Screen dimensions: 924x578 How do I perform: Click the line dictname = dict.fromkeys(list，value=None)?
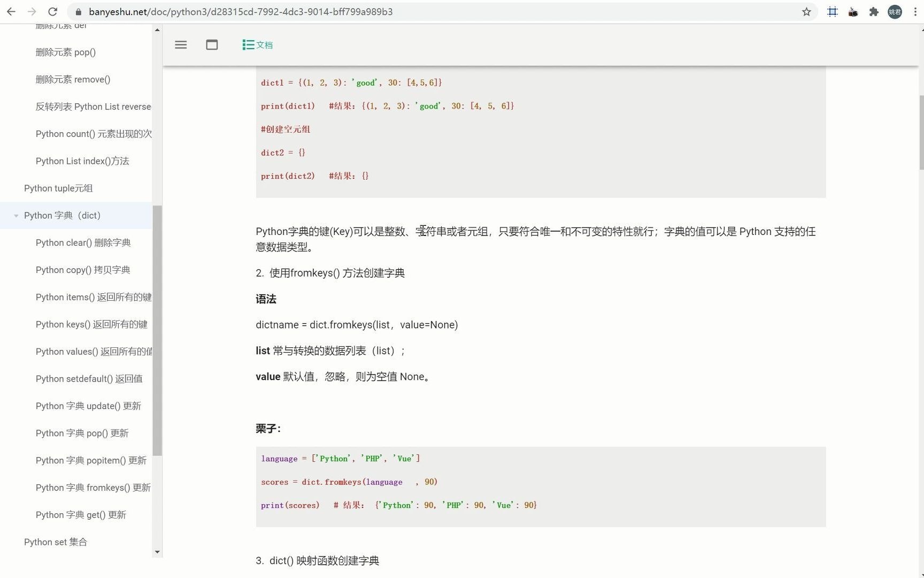click(357, 325)
